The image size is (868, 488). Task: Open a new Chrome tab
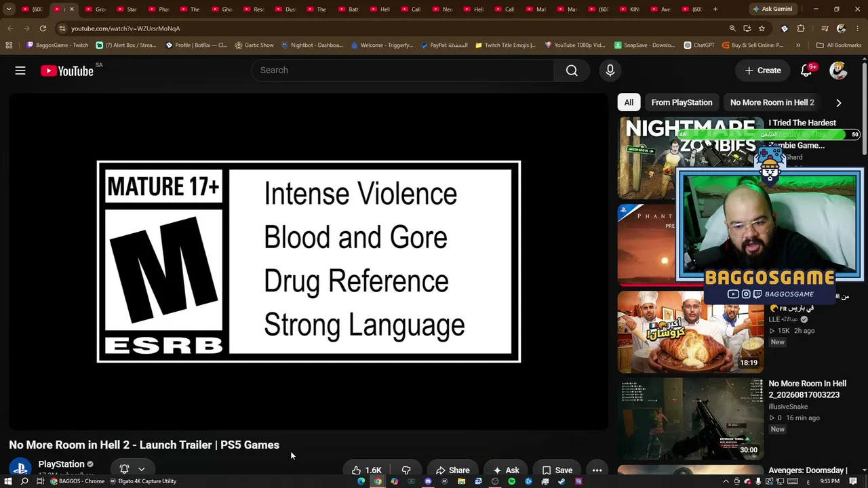[715, 9]
